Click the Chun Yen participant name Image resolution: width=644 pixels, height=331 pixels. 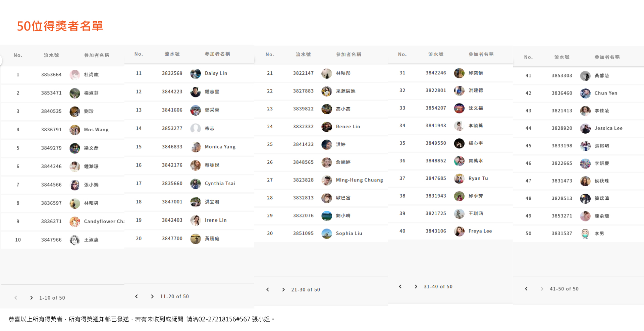point(606,93)
